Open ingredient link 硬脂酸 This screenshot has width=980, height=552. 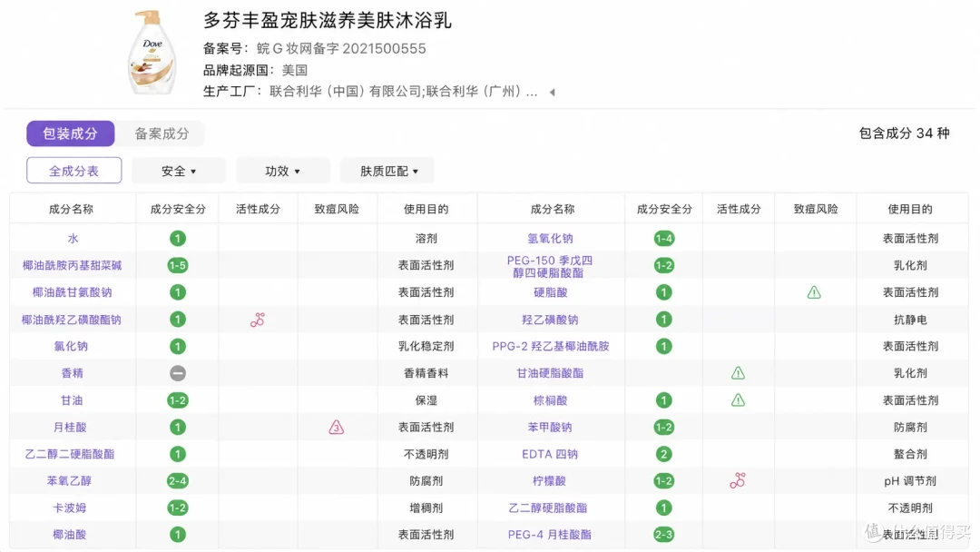pos(550,292)
